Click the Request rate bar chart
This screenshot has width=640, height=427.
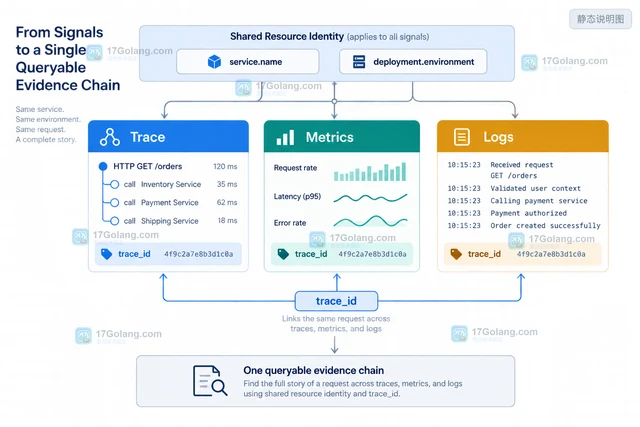tap(370, 171)
